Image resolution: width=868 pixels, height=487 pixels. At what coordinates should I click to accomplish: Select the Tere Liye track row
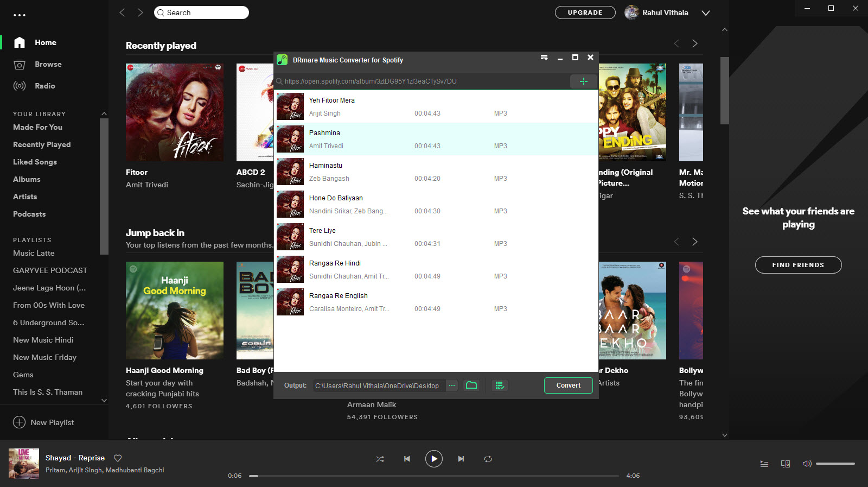point(436,237)
